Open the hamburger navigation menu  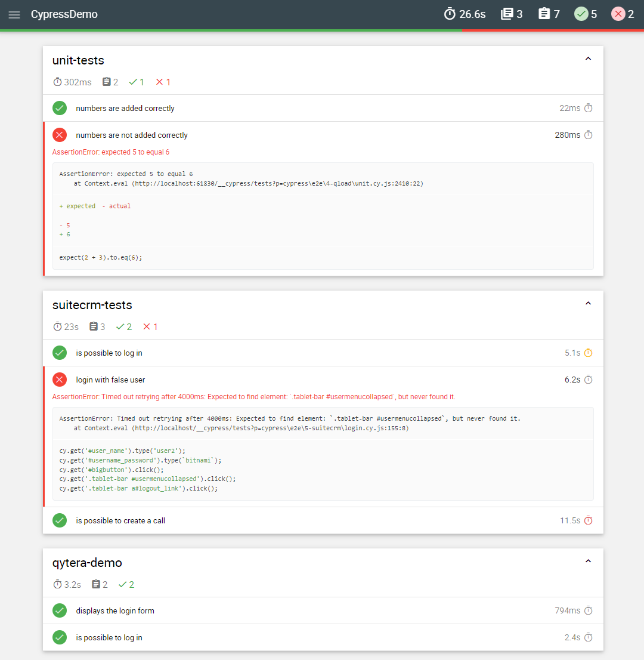(14, 14)
